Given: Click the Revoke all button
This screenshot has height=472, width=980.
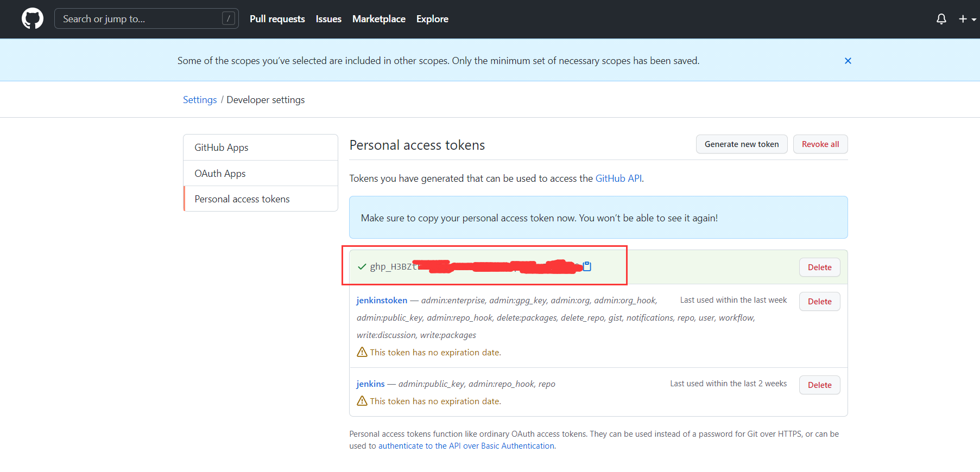Looking at the screenshot, I should tap(820, 144).
